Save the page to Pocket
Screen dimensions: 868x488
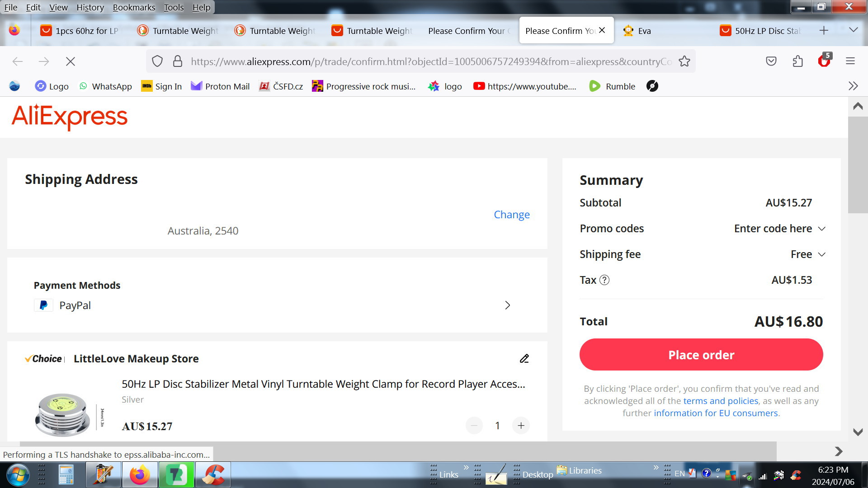tap(771, 61)
